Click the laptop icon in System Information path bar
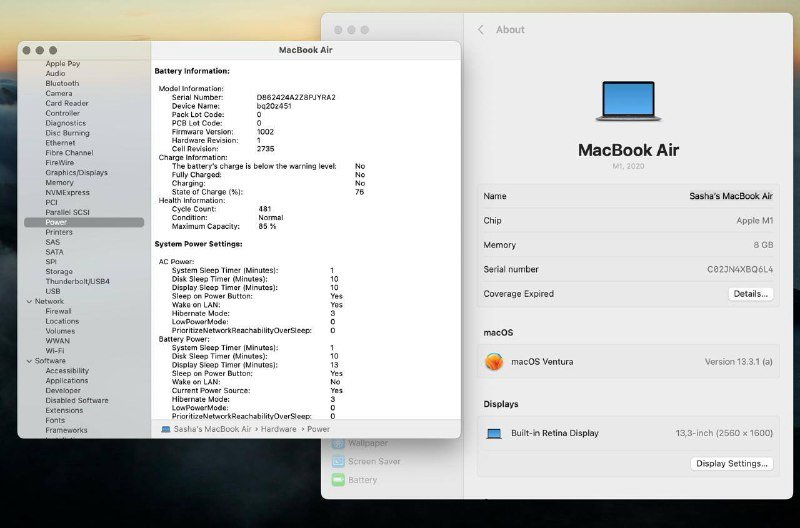Viewport: 800px width, 528px height. [x=165, y=430]
